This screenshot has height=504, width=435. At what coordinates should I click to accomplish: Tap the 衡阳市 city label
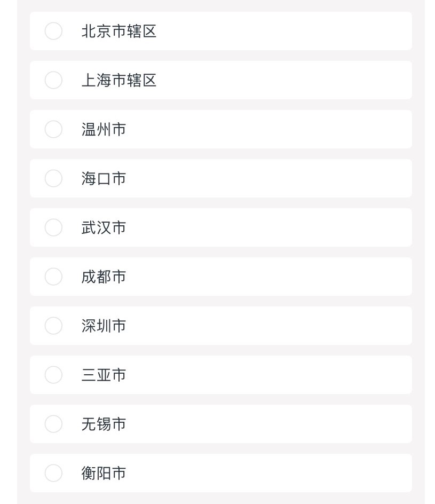coord(104,473)
